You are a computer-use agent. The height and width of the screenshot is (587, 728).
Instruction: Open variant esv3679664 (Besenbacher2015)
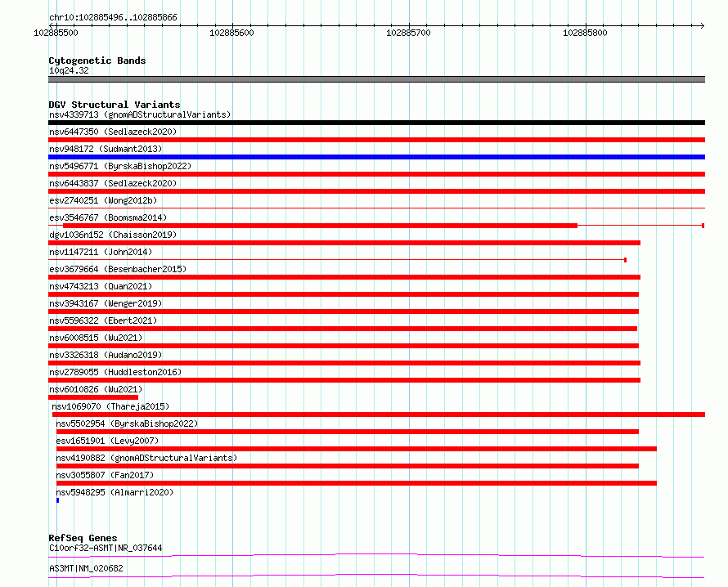click(x=118, y=269)
